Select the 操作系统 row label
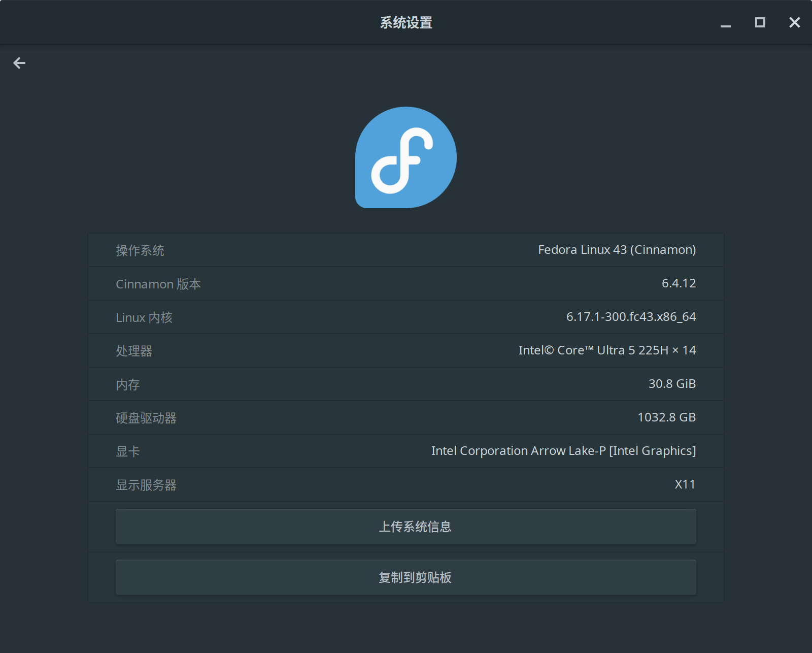 point(140,250)
